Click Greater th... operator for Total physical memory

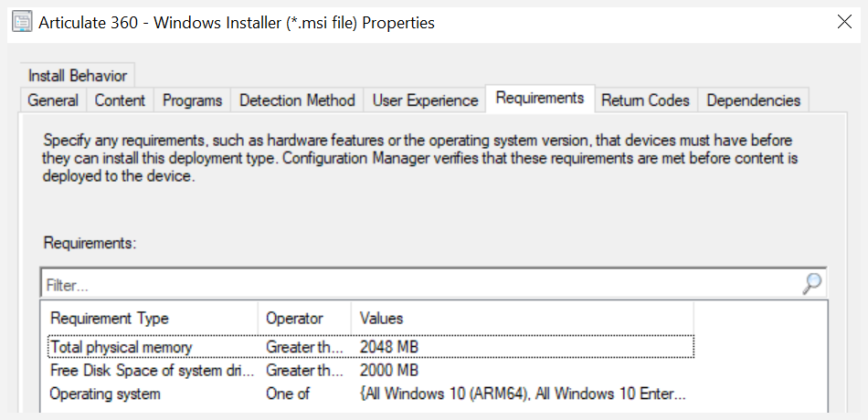coord(304,347)
